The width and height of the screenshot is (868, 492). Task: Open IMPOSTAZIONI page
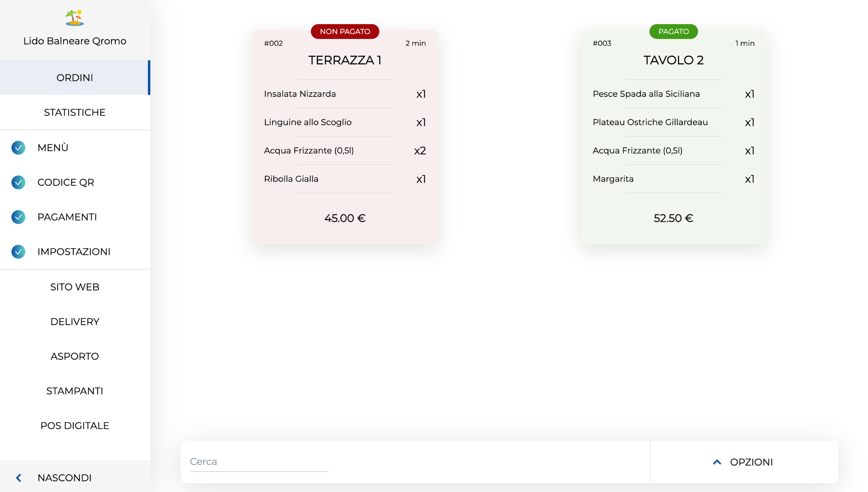tap(75, 252)
